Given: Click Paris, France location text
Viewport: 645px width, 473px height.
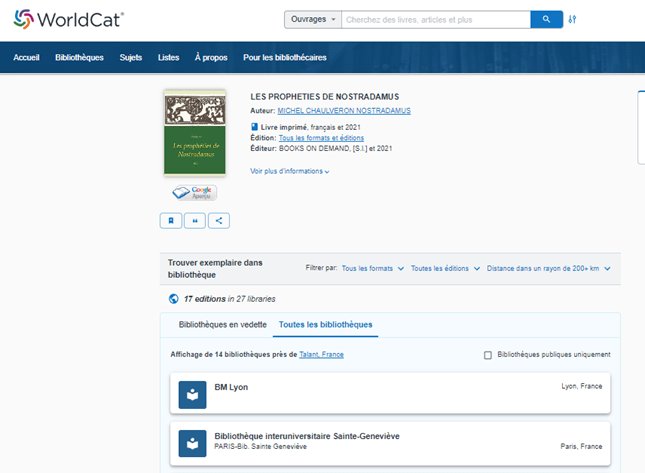Looking at the screenshot, I should [581, 446].
